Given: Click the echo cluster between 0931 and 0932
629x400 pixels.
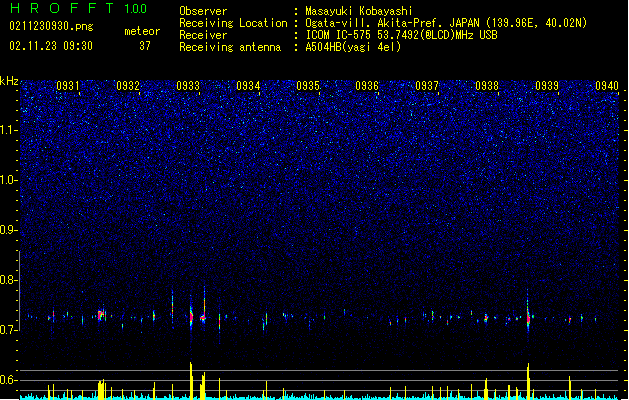Looking at the screenshot, I should 101,315.
